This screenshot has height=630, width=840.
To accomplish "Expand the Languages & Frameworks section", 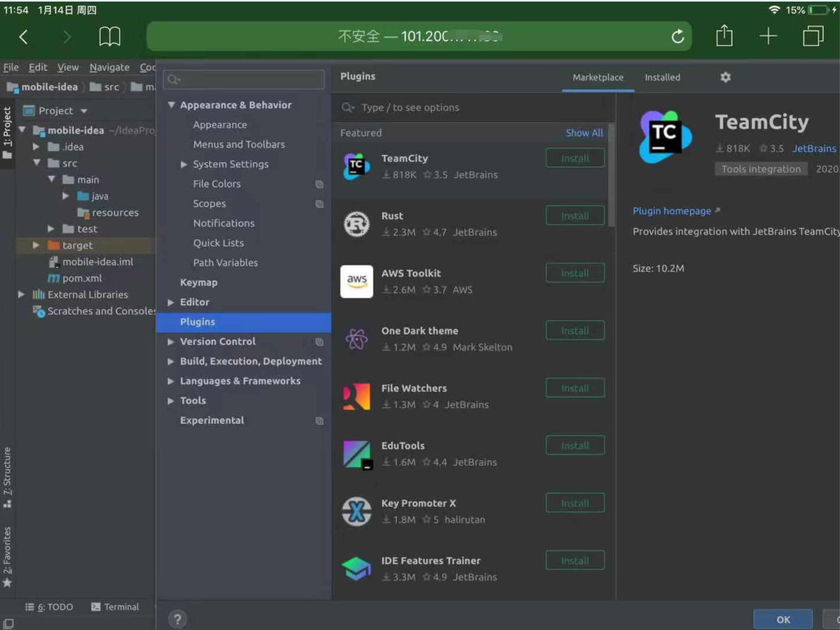I will tap(171, 381).
